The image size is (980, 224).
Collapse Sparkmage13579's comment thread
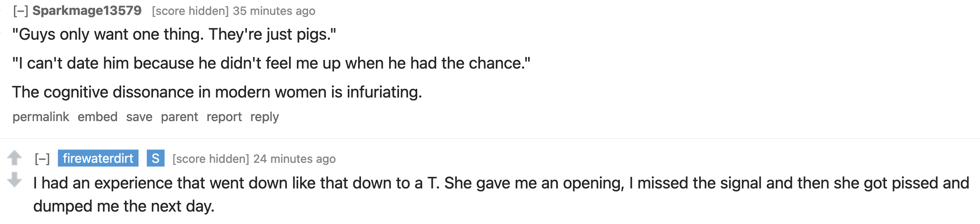[20, 11]
